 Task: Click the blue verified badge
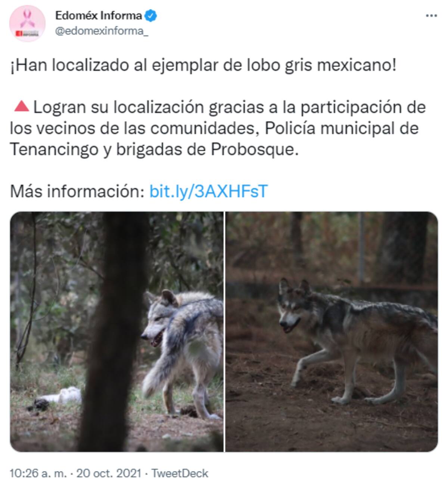pyautogui.click(x=151, y=16)
